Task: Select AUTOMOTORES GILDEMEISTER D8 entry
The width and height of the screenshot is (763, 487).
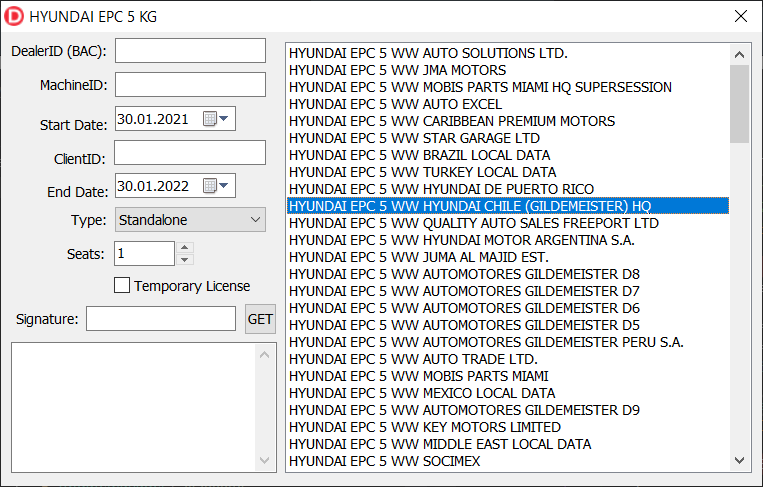Action: point(508,274)
